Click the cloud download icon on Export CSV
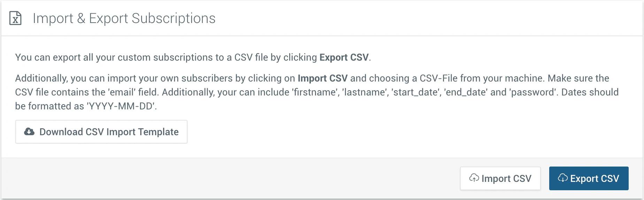644x200 pixels. 562,178
